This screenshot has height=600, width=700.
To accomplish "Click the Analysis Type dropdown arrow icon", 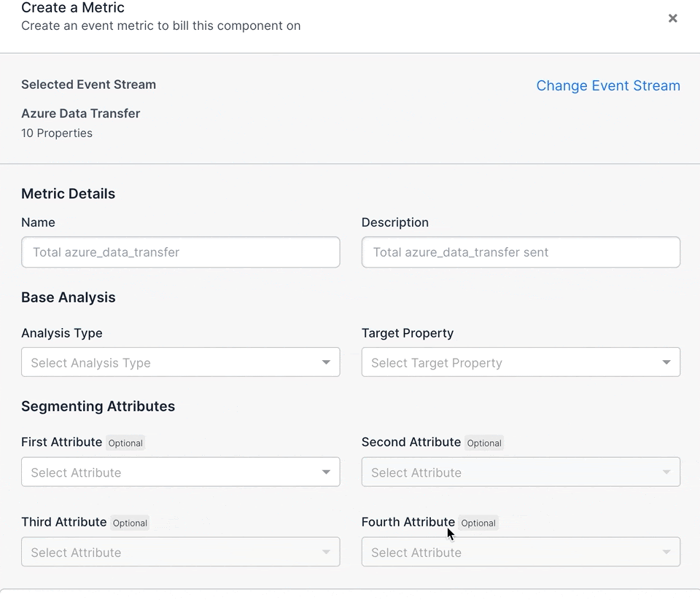I will click(327, 362).
